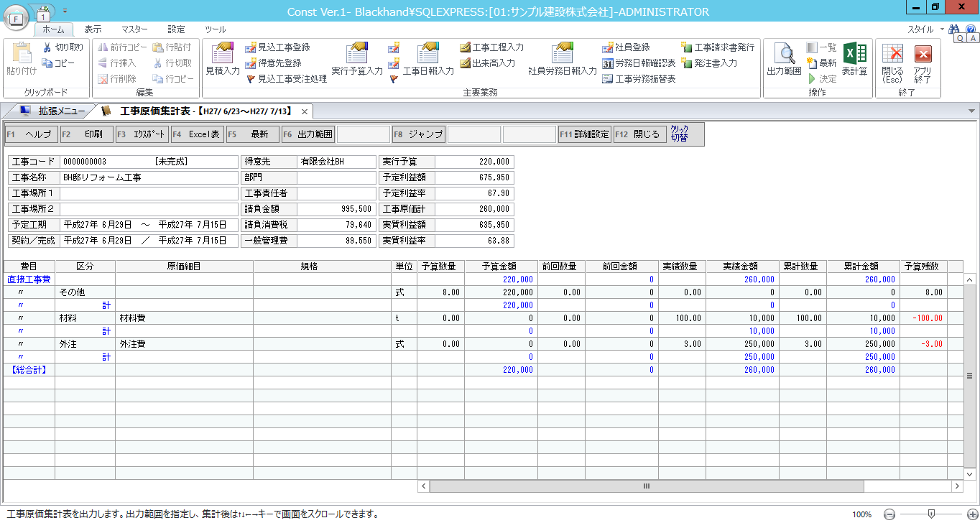Click クリック切替 toggle next to F12
The height and width of the screenshot is (523, 980).
[679, 134]
